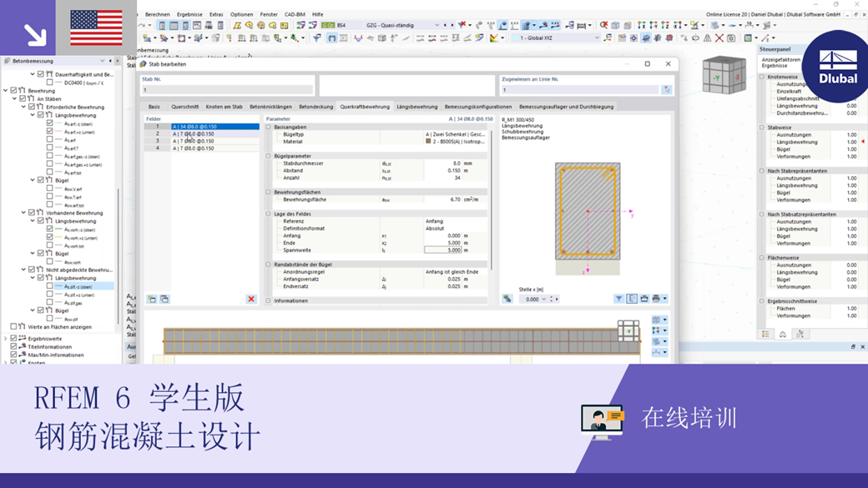The image size is (868, 488).
Task: Click the filter icon below the cross-section preview
Action: click(619, 299)
